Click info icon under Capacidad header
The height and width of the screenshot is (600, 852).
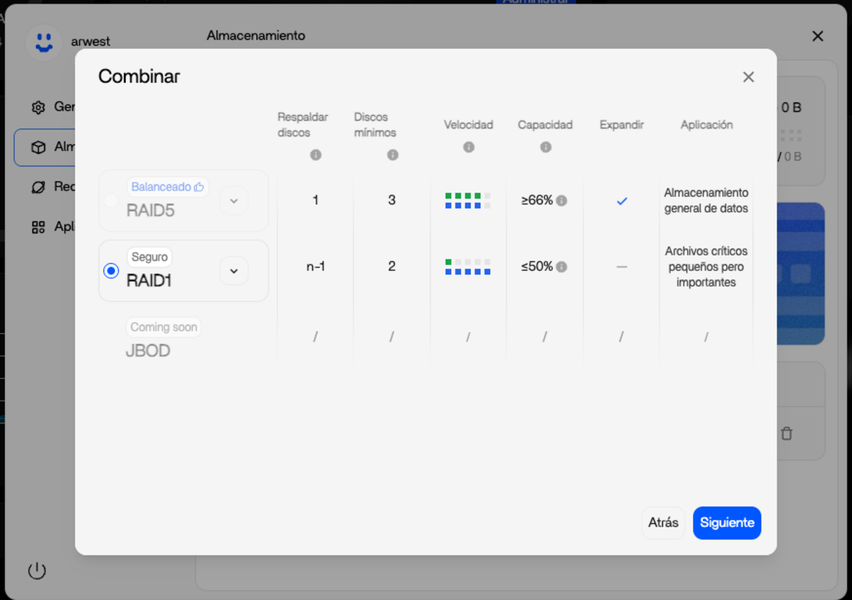545,147
